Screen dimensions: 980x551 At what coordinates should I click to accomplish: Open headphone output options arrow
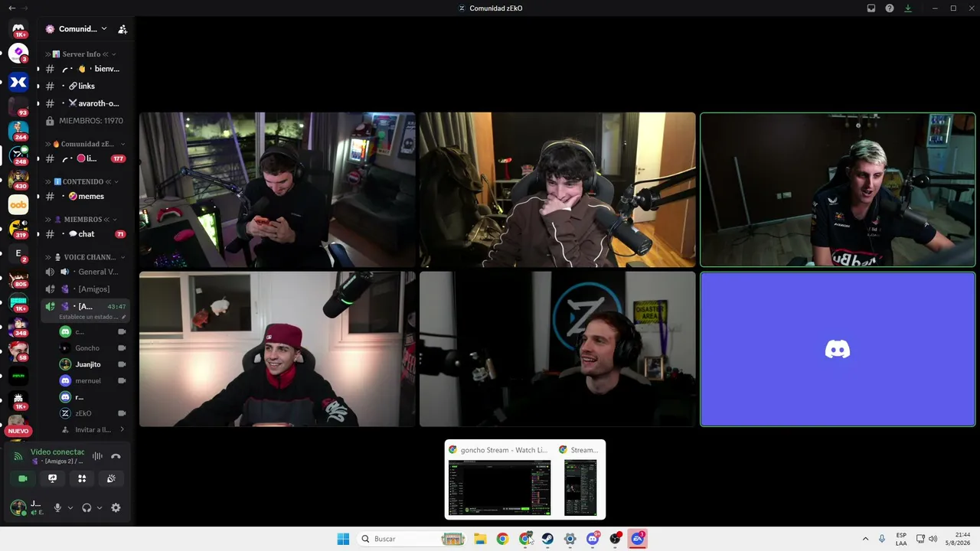click(x=100, y=507)
